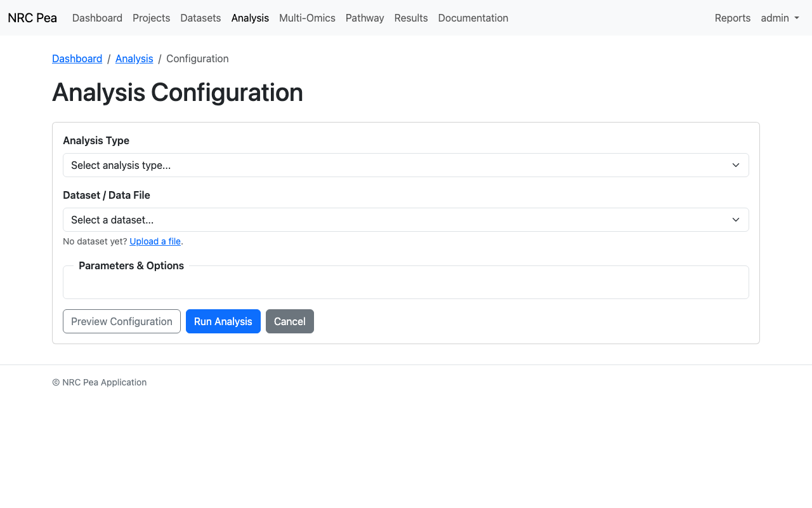Follow the Upload a file link
812x508 pixels.
click(155, 241)
